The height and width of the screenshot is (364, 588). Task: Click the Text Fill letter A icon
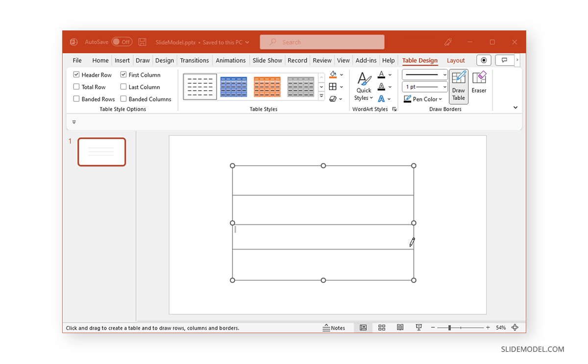pyautogui.click(x=382, y=75)
